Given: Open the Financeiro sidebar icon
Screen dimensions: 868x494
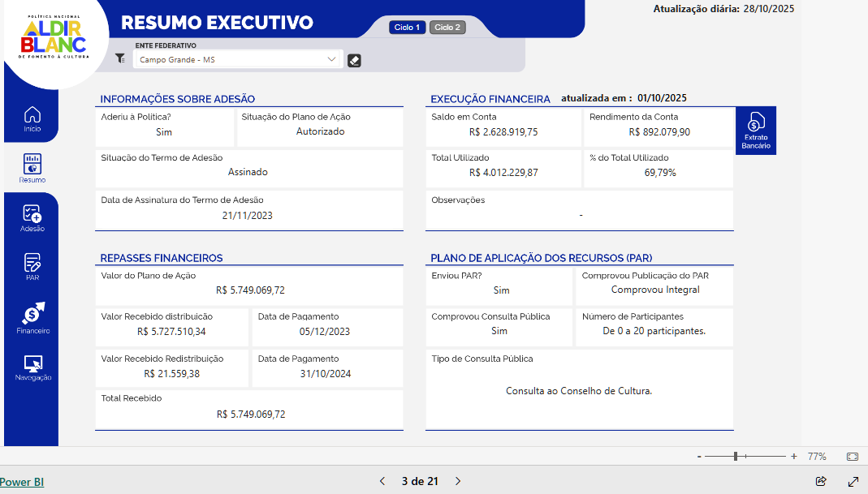Looking at the screenshot, I should [x=32, y=316].
